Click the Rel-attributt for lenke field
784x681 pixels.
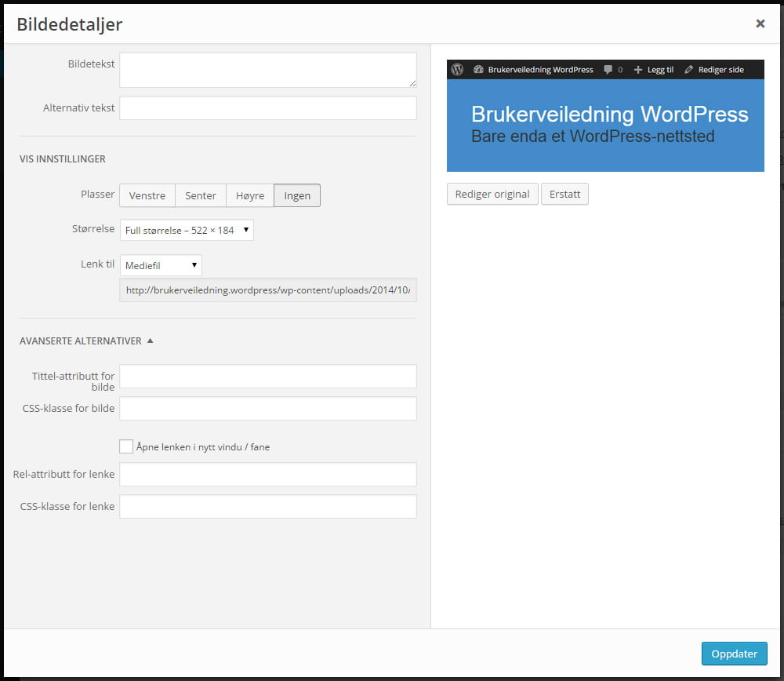click(x=268, y=475)
